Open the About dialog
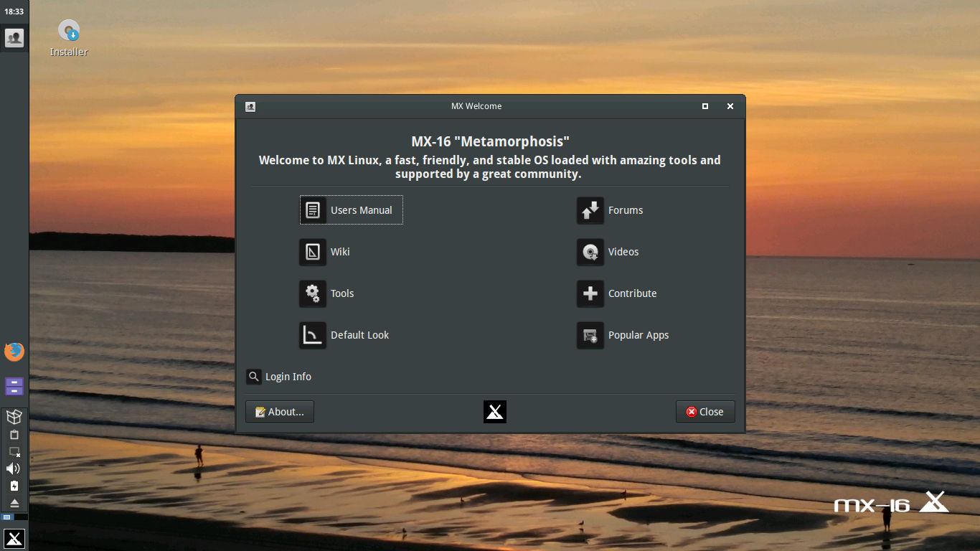 tap(280, 412)
